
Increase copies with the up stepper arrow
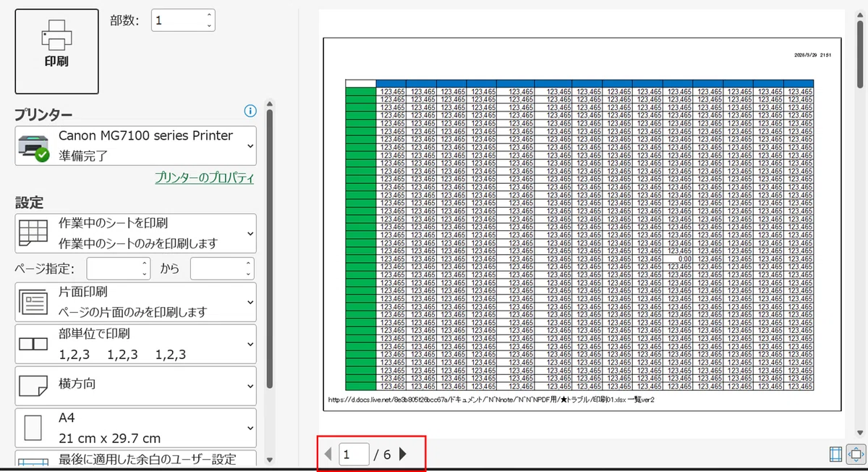[x=209, y=15]
